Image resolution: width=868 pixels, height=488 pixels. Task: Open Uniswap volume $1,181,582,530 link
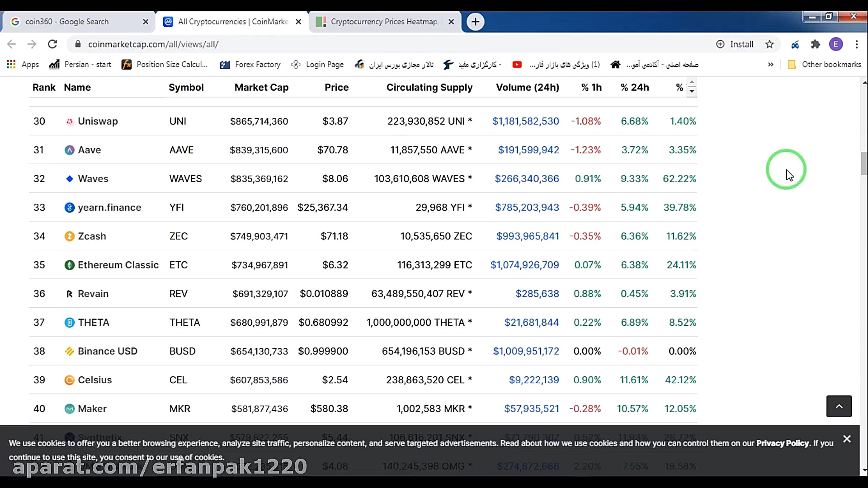[525, 122]
